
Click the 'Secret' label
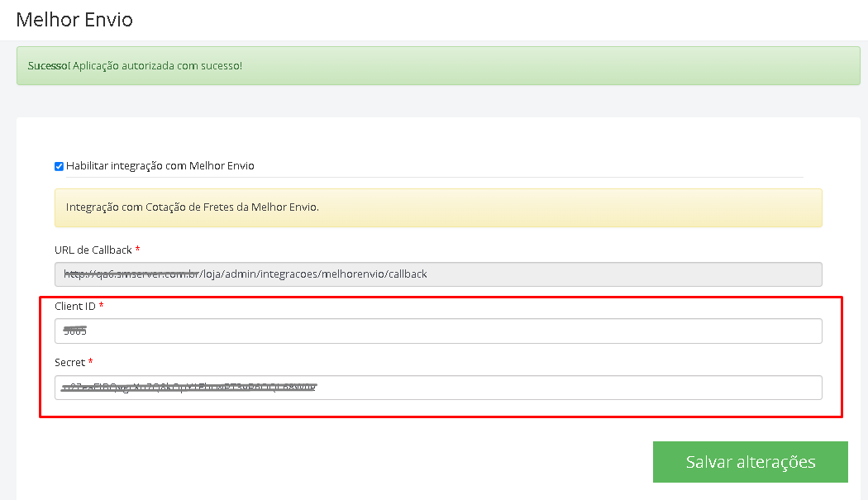coord(69,363)
